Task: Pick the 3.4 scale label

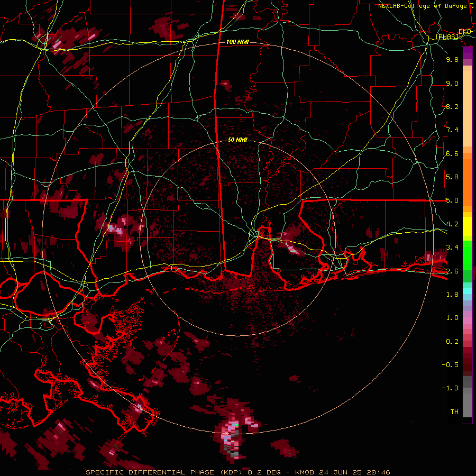Action: click(x=452, y=248)
